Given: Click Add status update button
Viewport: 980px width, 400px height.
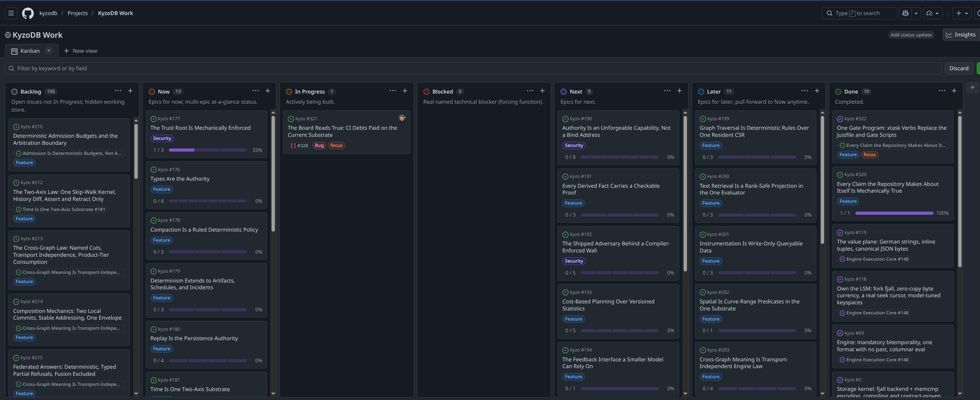Looking at the screenshot, I should (x=911, y=35).
